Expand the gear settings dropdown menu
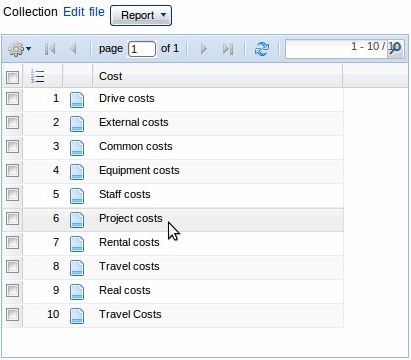Image resolution: width=411 pixels, height=360 pixels. pos(20,49)
